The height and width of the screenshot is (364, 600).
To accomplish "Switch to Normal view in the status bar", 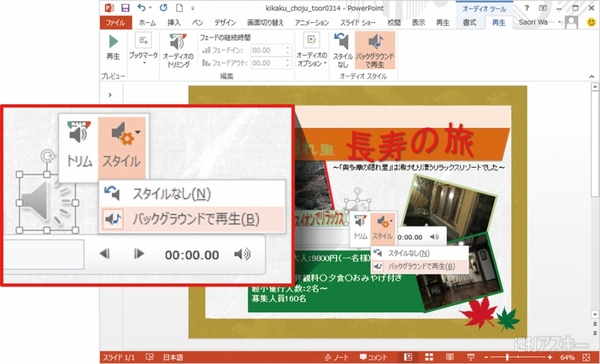I will click(408, 357).
